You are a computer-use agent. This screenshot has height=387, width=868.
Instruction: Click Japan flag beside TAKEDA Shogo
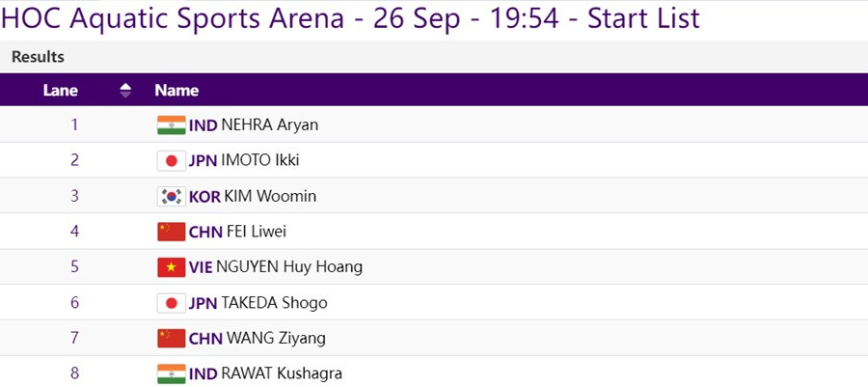pyautogui.click(x=171, y=303)
